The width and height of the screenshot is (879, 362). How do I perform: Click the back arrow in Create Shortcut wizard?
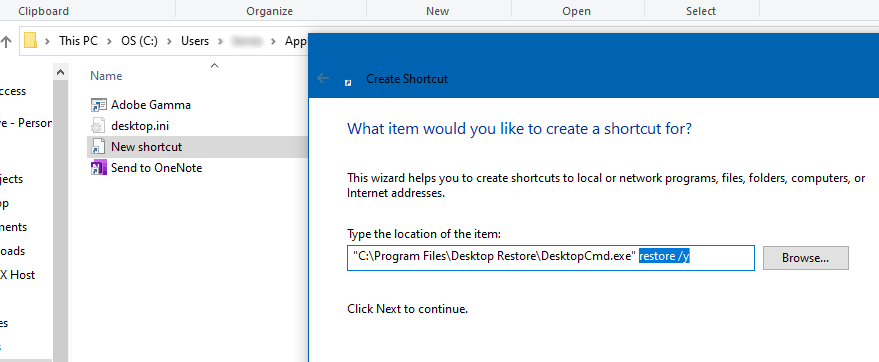point(323,78)
